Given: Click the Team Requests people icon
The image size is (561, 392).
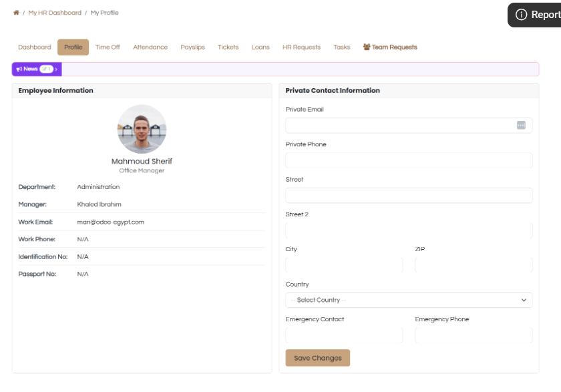Looking at the screenshot, I should coord(367,47).
